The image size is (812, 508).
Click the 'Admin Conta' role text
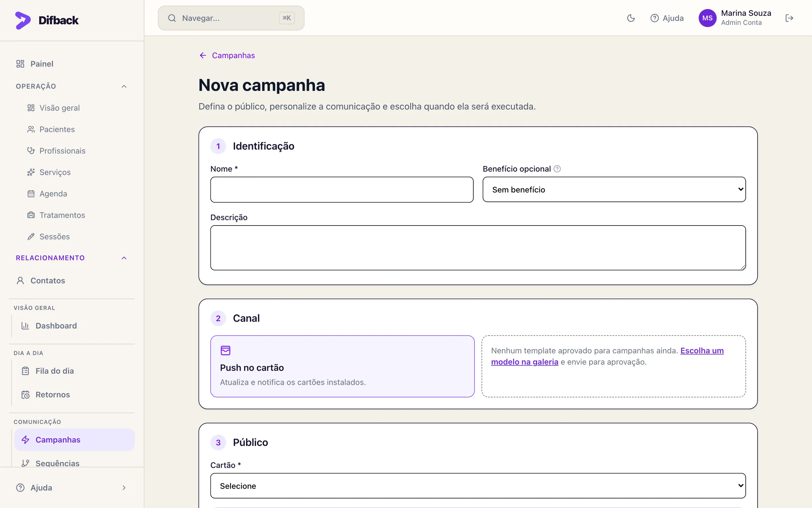pos(741,23)
